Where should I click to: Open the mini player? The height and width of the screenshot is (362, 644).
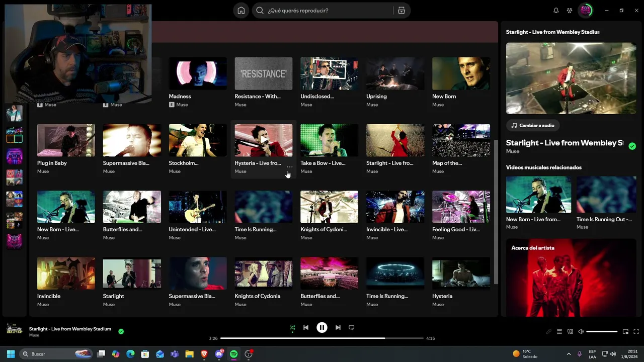[625, 332]
